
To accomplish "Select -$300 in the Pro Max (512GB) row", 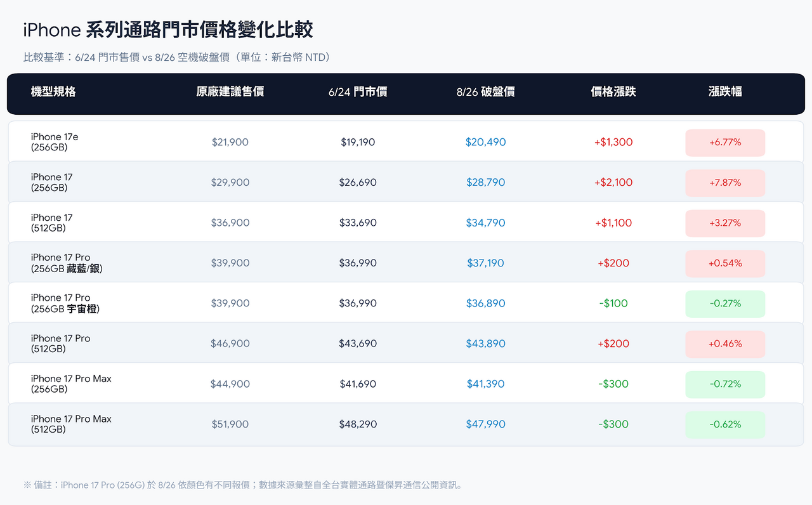I will pyautogui.click(x=613, y=424).
